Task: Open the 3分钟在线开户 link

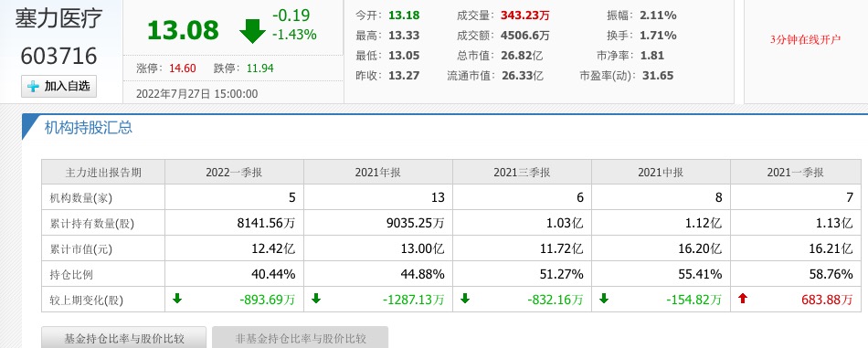Action: [x=805, y=40]
